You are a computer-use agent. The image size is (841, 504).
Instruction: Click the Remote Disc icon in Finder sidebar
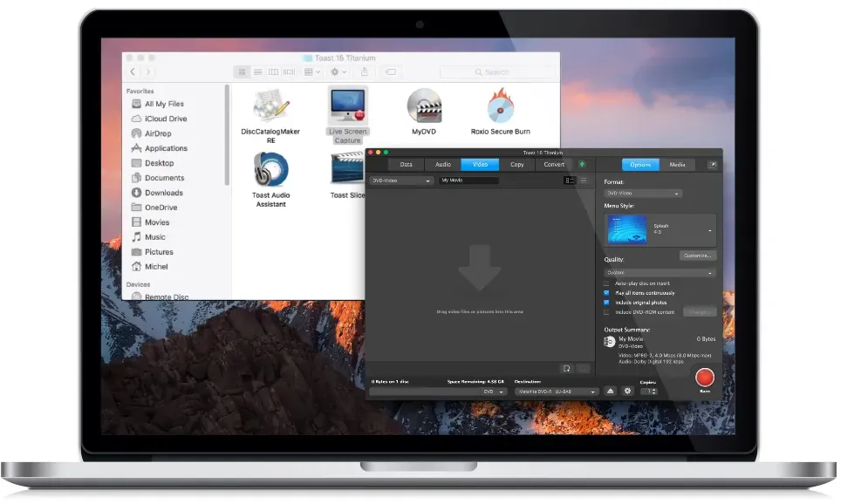pos(136,296)
